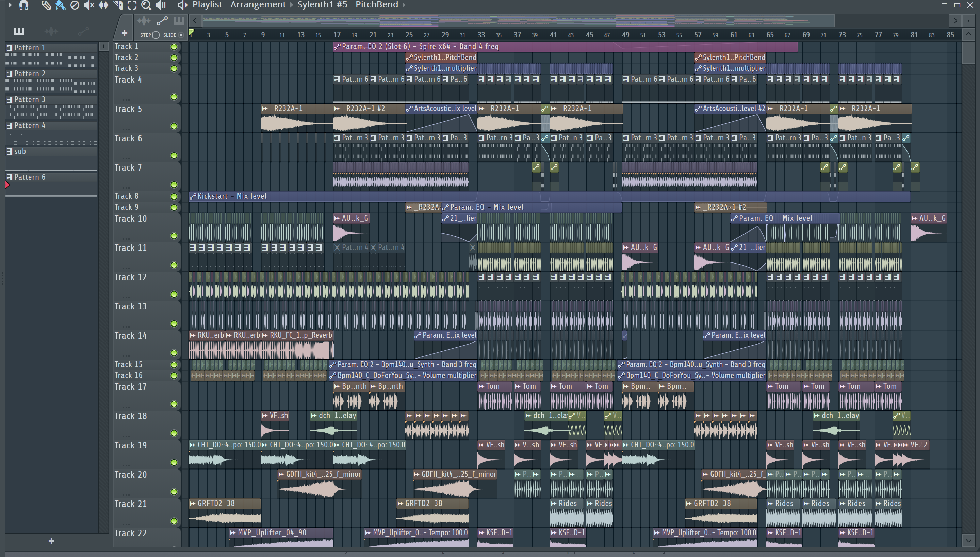This screenshot has width=980, height=557.
Task: Click the vertical scrollbar thumb
Action: coord(968,53)
